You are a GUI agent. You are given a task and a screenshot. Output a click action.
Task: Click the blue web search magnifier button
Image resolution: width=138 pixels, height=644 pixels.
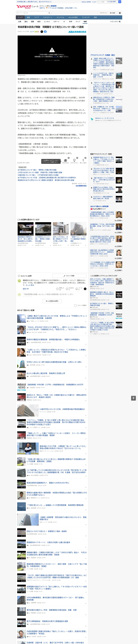(x=120, y=2)
